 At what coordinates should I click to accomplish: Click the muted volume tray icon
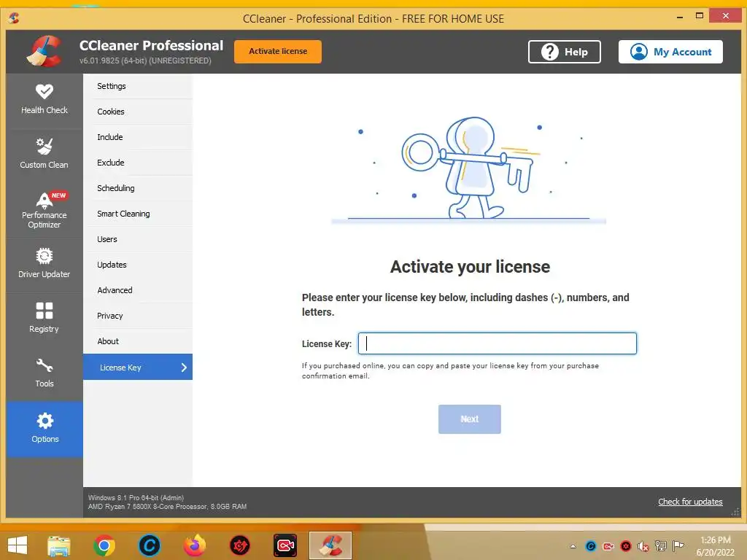point(643,546)
